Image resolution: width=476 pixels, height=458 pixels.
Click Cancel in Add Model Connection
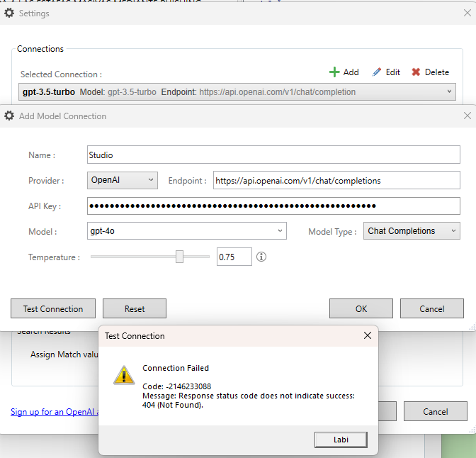point(431,308)
